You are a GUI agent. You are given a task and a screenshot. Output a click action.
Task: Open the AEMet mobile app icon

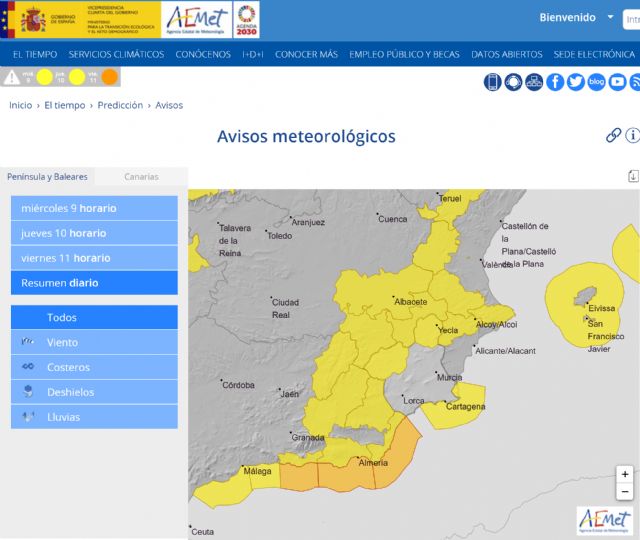click(x=493, y=82)
